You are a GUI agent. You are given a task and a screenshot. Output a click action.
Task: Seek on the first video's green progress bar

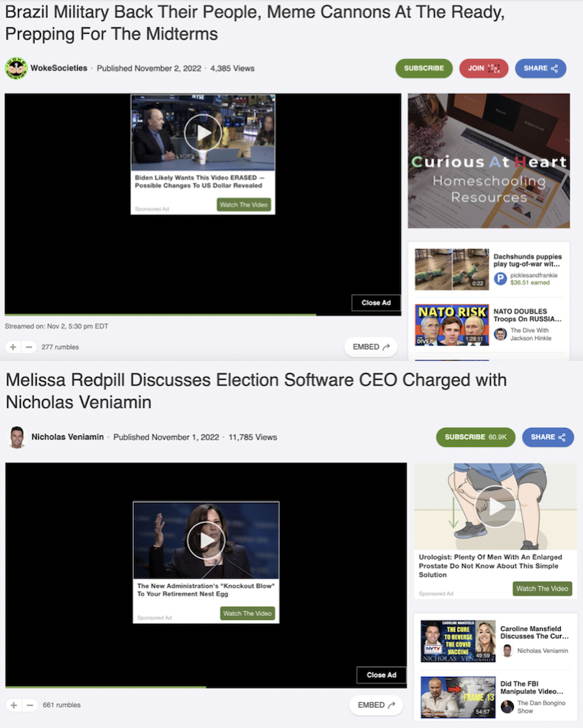(160, 314)
